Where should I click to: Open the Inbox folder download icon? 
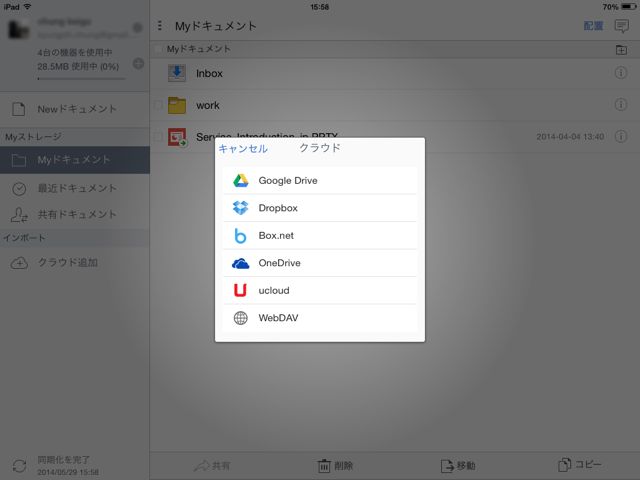pyautogui.click(x=177, y=73)
